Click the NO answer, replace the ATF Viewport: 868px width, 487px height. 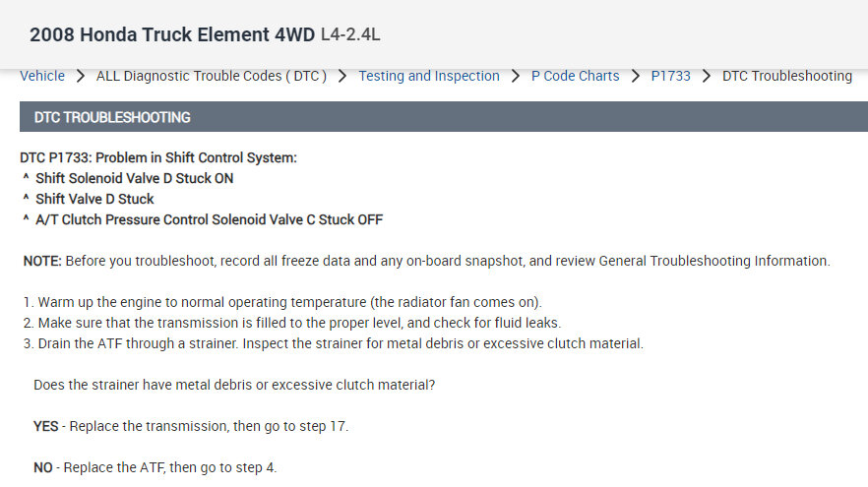pos(155,467)
